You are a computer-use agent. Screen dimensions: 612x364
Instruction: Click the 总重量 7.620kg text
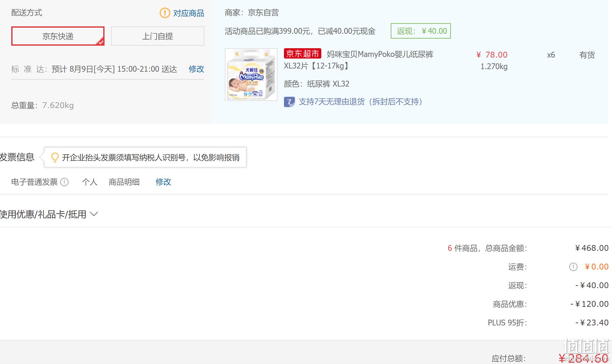[42, 105]
